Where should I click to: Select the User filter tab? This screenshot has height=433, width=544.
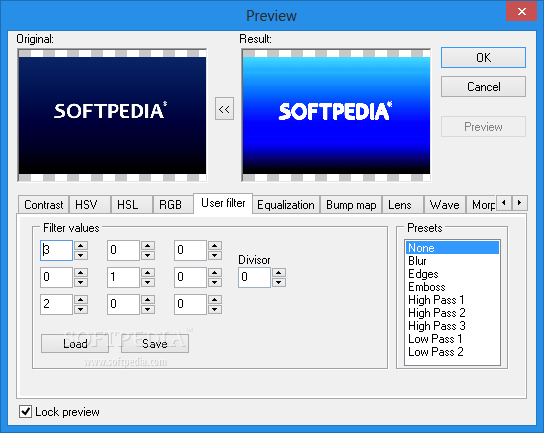point(223,203)
